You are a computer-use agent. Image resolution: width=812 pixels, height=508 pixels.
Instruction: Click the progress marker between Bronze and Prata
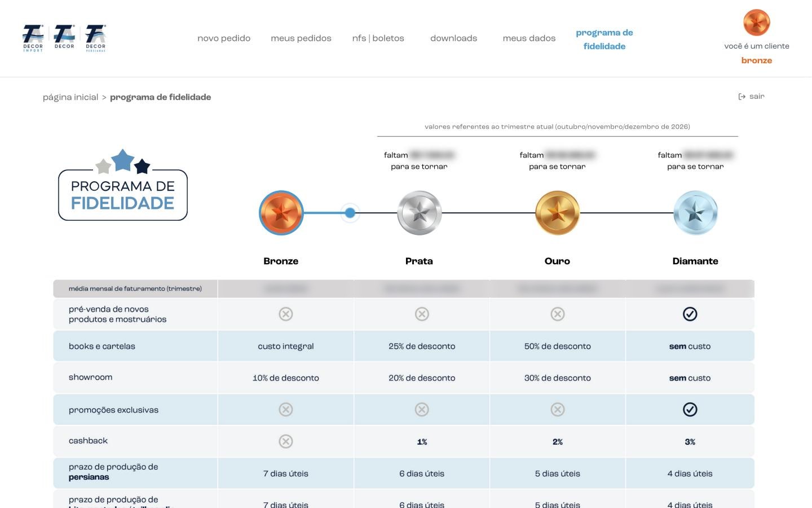pyautogui.click(x=350, y=213)
